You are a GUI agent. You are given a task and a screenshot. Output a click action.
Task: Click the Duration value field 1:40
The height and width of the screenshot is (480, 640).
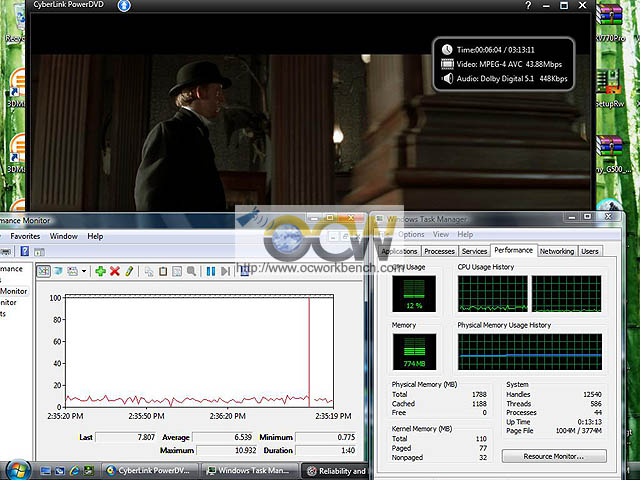coord(326,450)
